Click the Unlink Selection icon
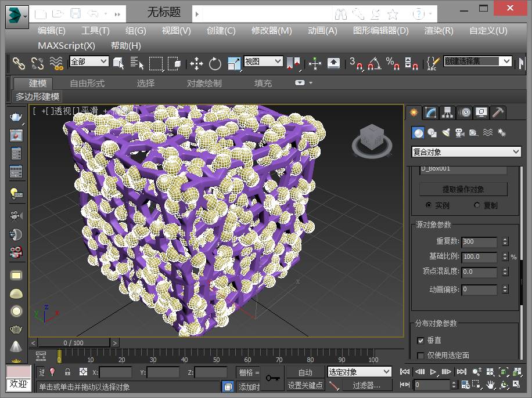532x398 pixels. [x=37, y=63]
